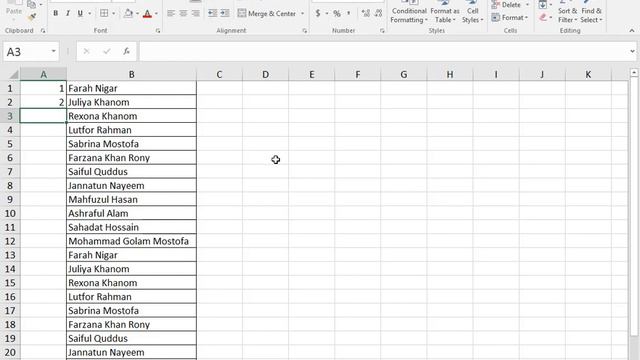Click the Format Painter brush
This screenshot has width=640, height=360.
point(31,17)
